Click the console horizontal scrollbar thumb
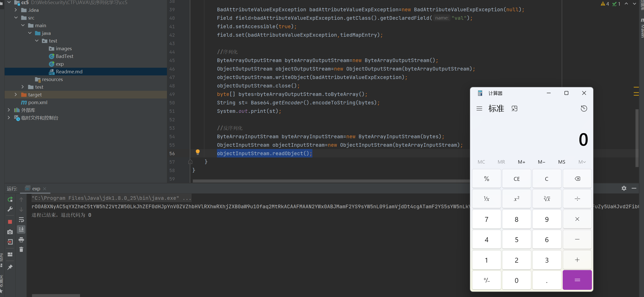This screenshot has height=297, width=644. click(x=56, y=295)
